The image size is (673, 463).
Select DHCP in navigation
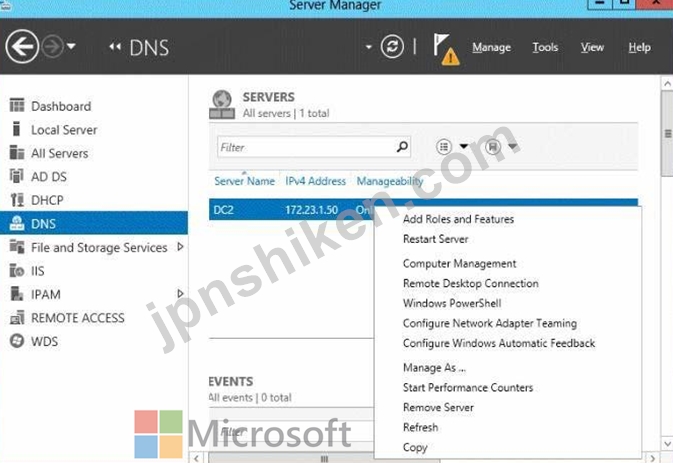(47, 200)
